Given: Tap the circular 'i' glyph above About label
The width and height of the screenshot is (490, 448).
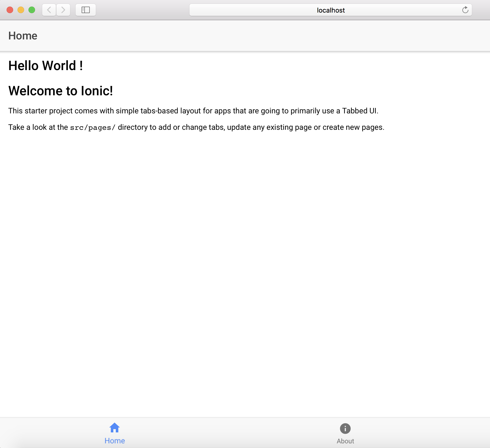Looking at the screenshot, I should coord(345,429).
